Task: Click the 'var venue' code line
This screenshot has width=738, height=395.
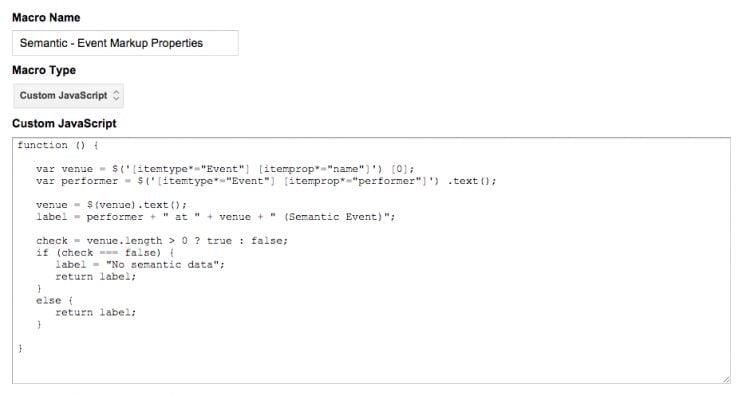Action: click(225, 169)
